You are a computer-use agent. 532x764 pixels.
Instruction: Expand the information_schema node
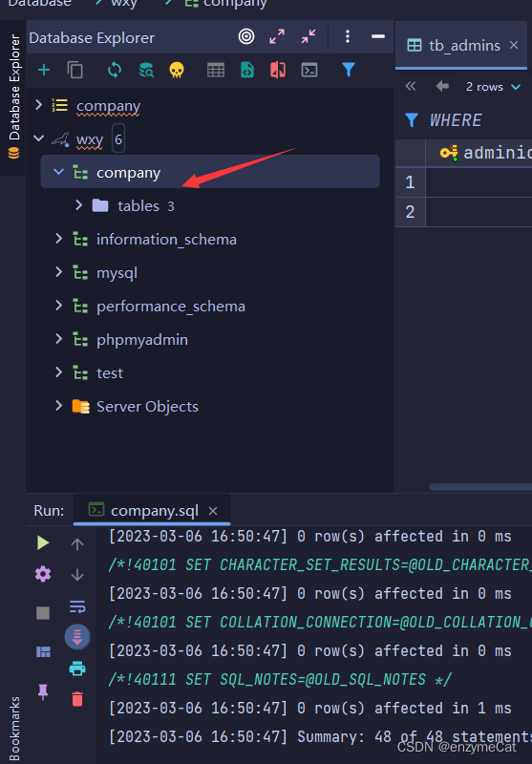point(58,238)
